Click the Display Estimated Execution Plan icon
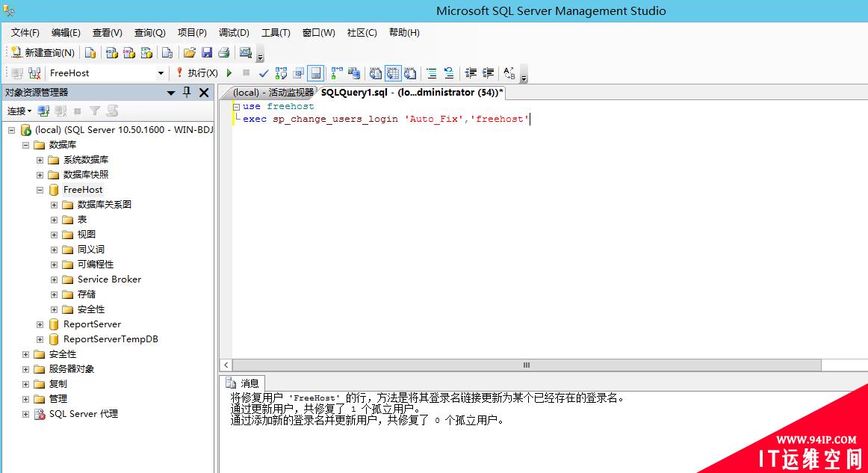 tap(281, 73)
